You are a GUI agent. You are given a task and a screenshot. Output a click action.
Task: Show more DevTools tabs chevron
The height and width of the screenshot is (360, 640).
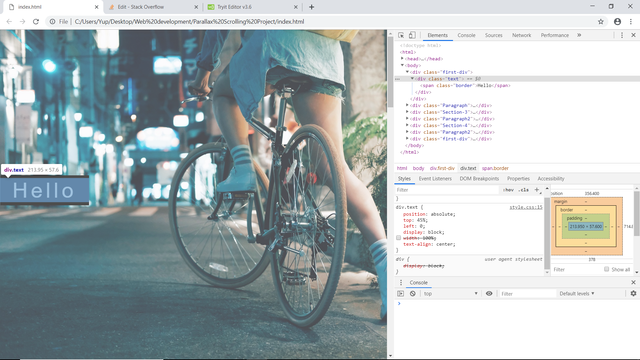(x=579, y=35)
